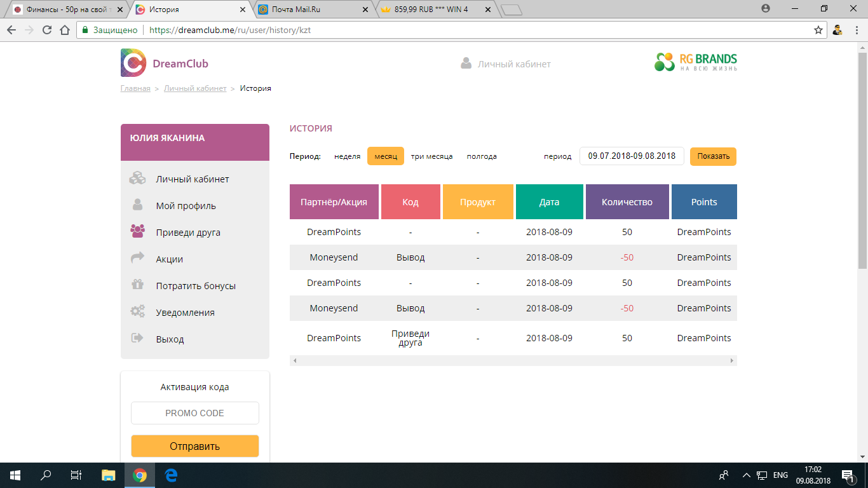Open Приведи друга in sidebar menu
Image resolution: width=868 pixels, height=488 pixels.
188,233
